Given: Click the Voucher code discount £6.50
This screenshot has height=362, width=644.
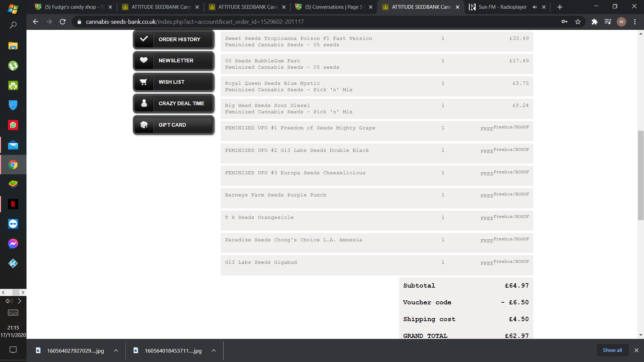Looking at the screenshot, I should pos(515,302).
